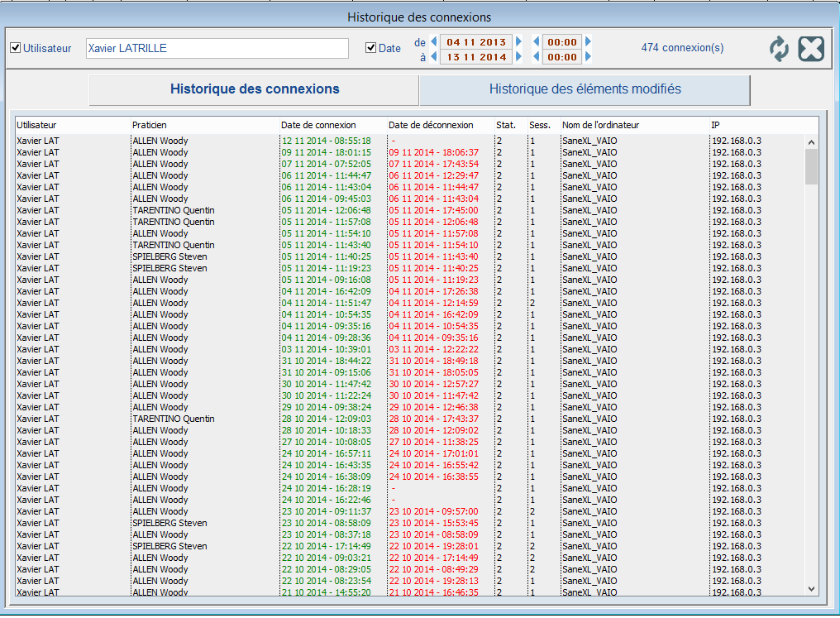Select the 12 11 2014 - 08:55:18 connection row
The height and width of the screenshot is (618, 840).
(x=326, y=141)
